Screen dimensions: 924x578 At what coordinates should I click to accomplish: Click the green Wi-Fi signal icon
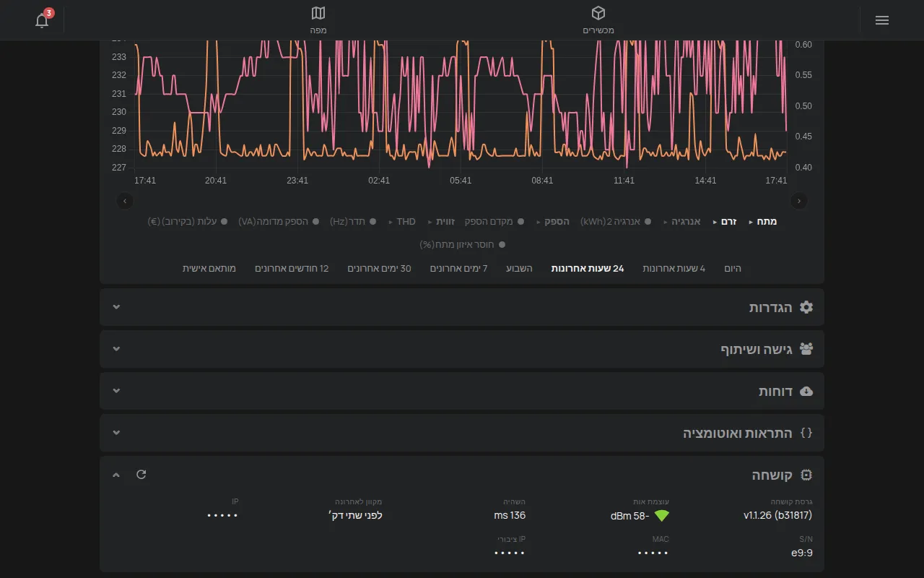[662, 516]
